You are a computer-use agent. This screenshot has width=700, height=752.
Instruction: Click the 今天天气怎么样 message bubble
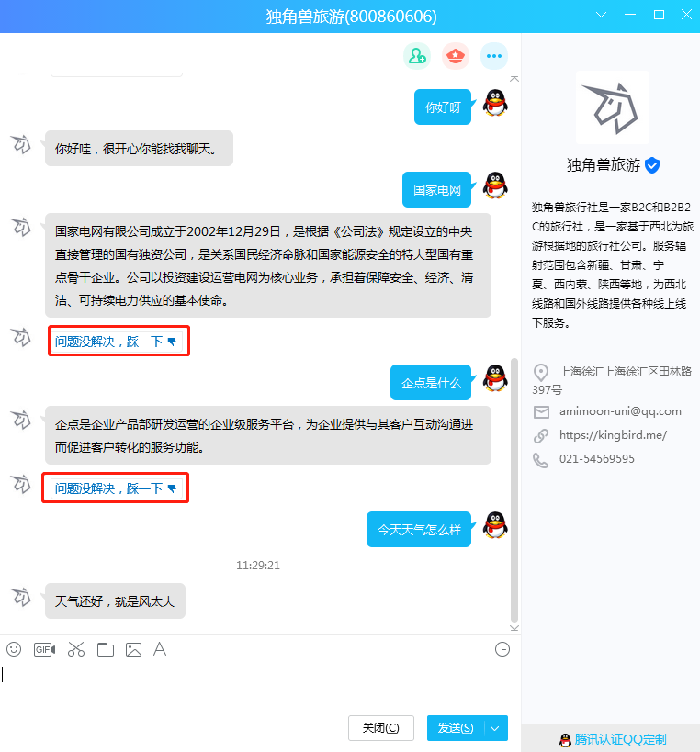coord(418,530)
